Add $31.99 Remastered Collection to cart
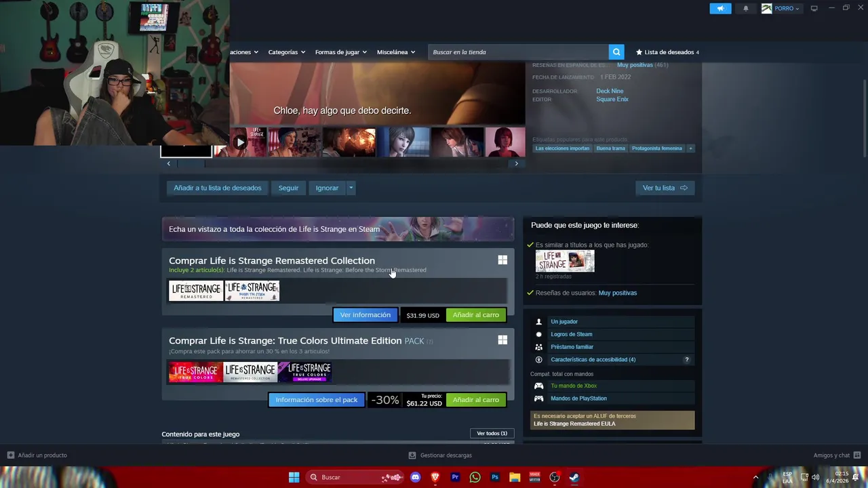 (475, 315)
